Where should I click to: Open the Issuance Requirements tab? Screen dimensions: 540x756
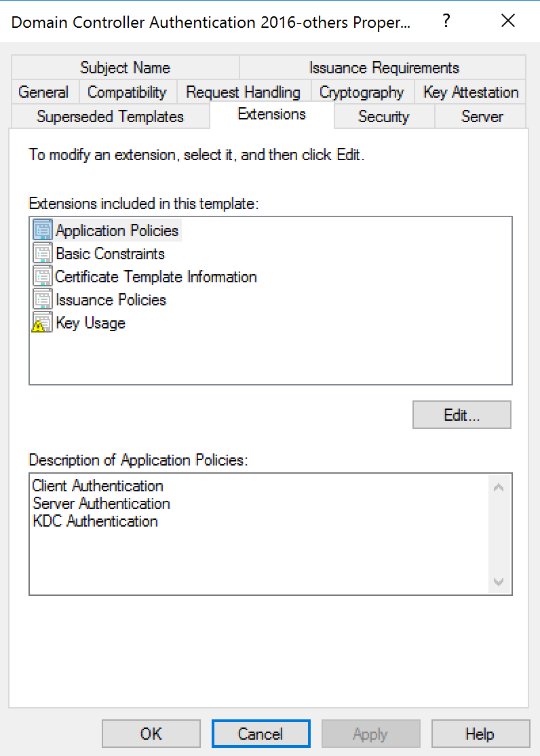(383, 67)
